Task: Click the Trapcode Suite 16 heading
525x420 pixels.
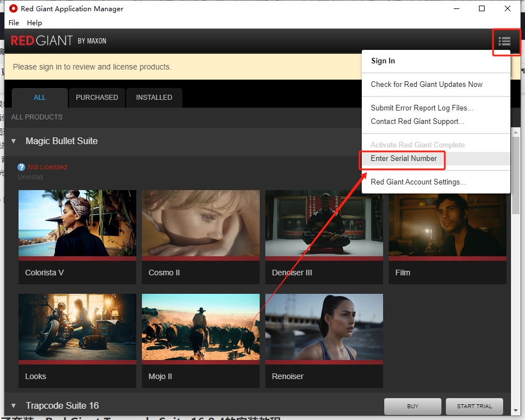Action: click(62, 405)
